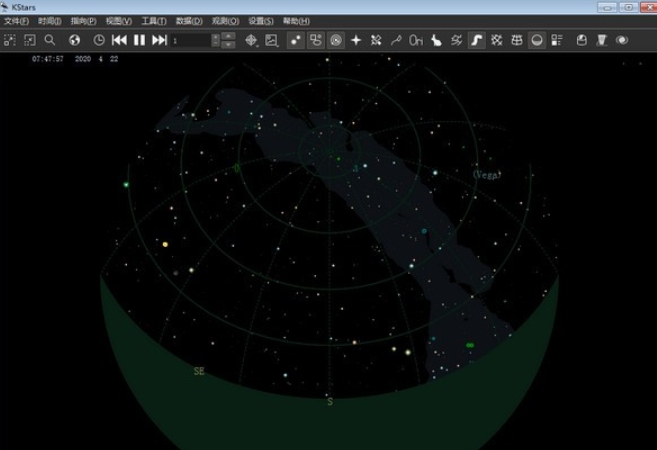Click the time step value field
The width and height of the screenshot is (657, 450).
pyautogui.click(x=190, y=40)
